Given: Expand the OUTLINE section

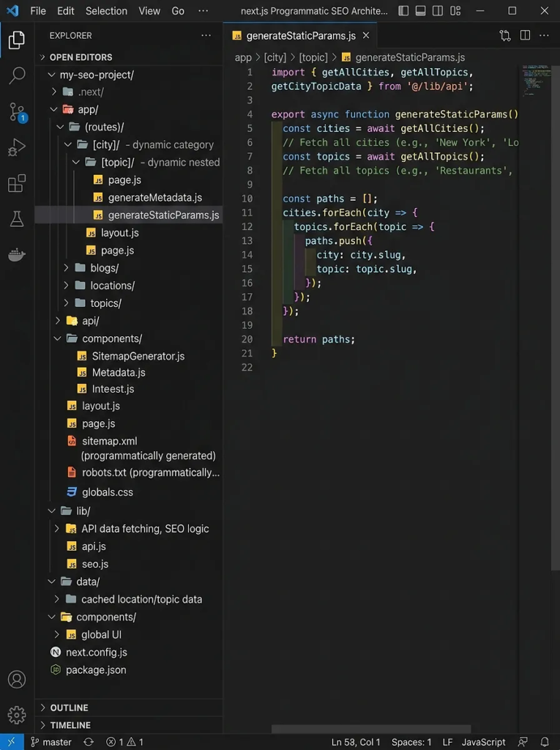Looking at the screenshot, I should coord(129,708).
